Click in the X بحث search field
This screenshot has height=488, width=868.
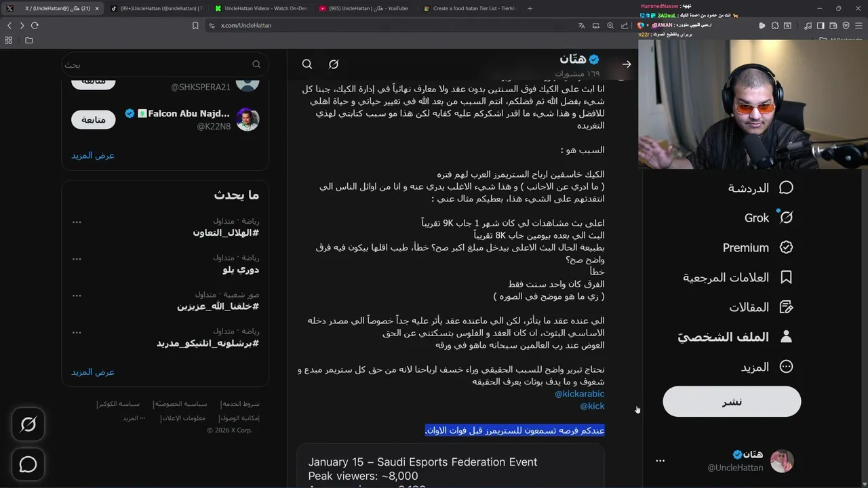click(165, 64)
